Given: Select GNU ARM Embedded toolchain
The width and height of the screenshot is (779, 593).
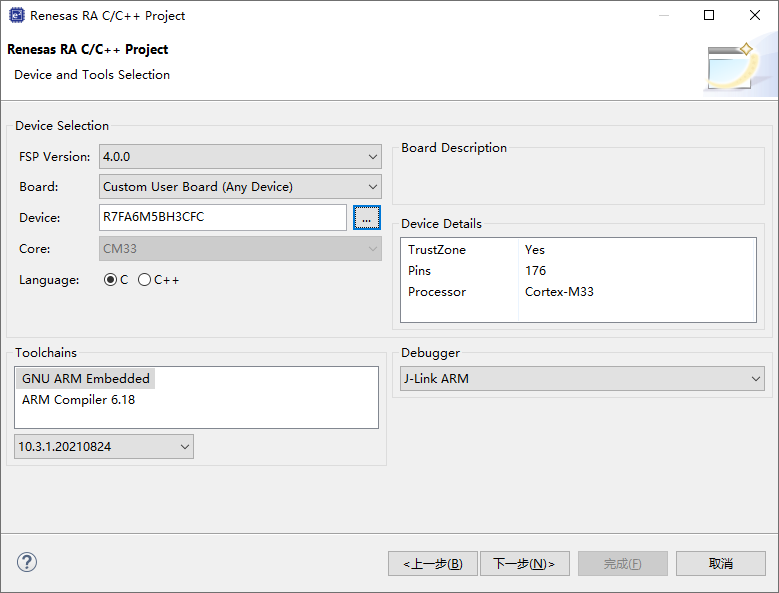Looking at the screenshot, I should pyautogui.click(x=86, y=379).
